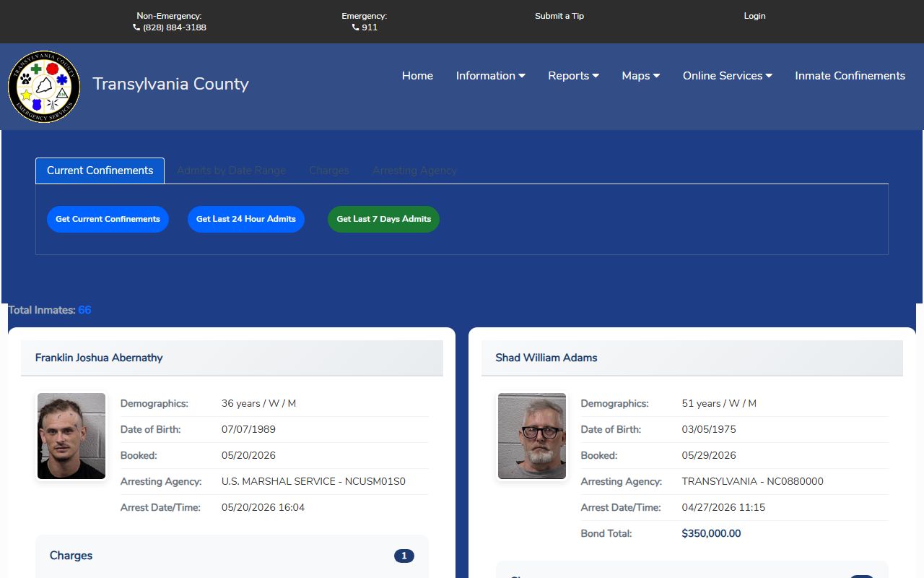Switch to the Arresting Agency tab
The height and width of the screenshot is (578, 924).
[x=415, y=171]
